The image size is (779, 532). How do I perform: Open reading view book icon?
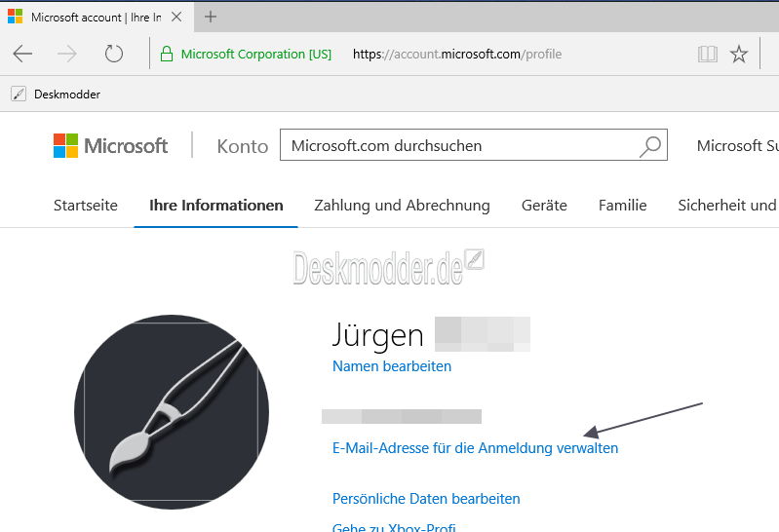[708, 54]
